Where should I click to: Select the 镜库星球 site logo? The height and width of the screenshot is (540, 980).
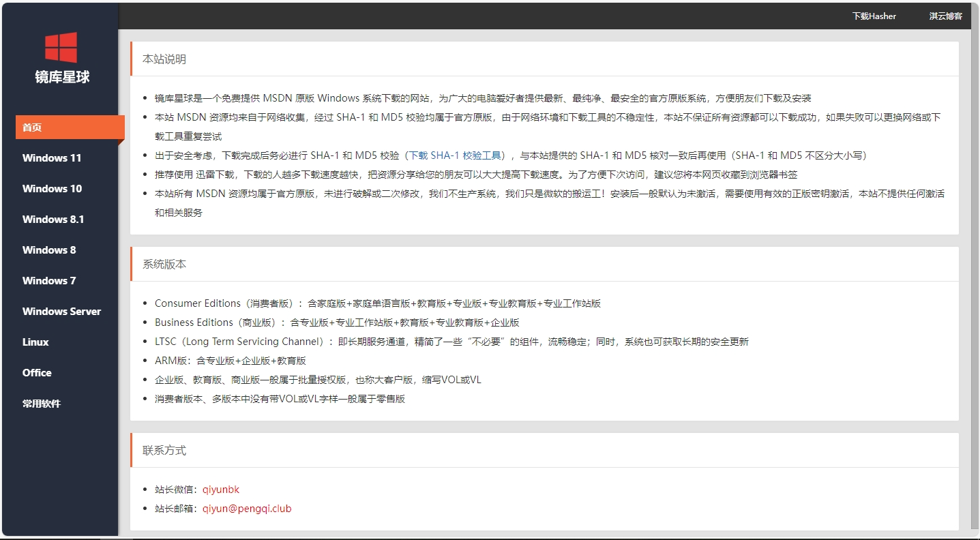61,77
